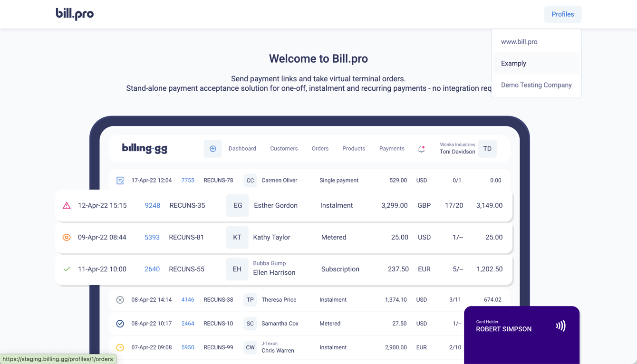The height and width of the screenshot is (364, 637).
Task: Open order number 2640
Action: click(152, 269)
